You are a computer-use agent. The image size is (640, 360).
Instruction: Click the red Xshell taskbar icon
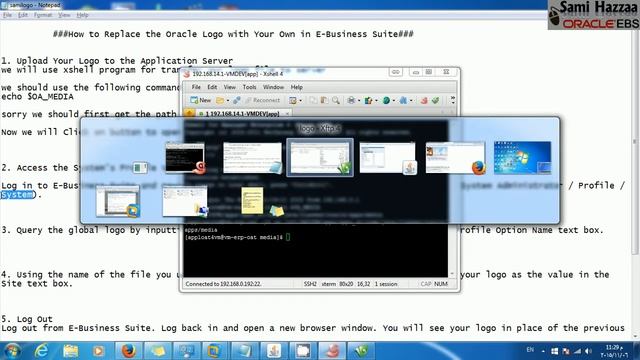click(332, 351)
